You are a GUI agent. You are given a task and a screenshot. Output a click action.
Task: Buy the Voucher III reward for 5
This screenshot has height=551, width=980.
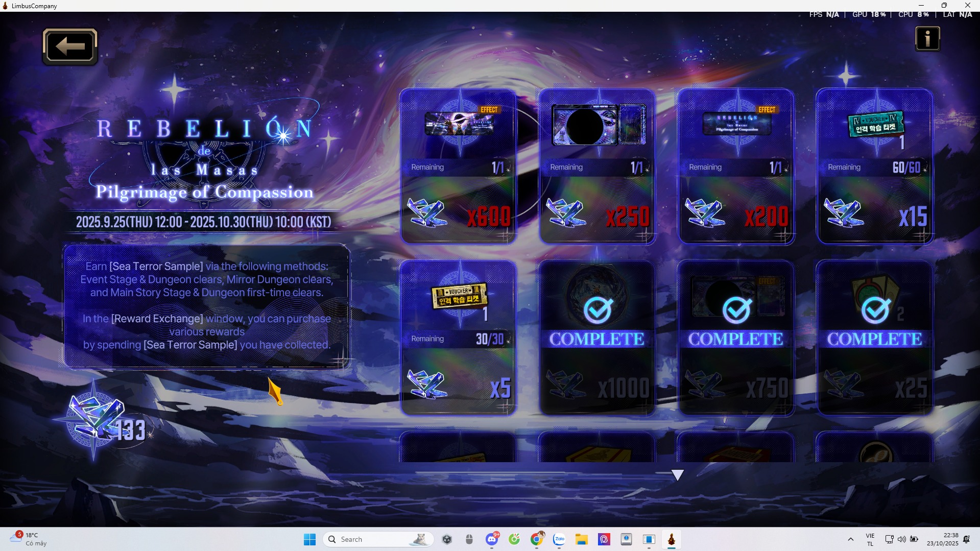[458, 338]
